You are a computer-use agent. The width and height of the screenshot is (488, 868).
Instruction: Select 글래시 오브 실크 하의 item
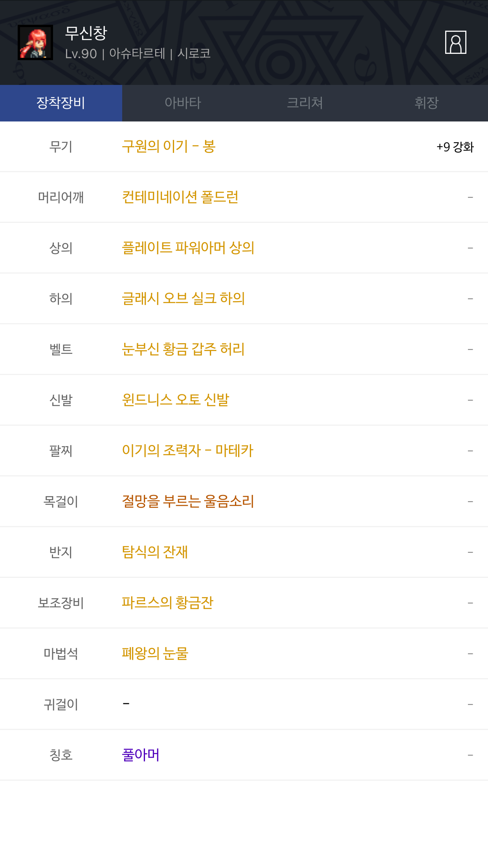click(183, 299)
